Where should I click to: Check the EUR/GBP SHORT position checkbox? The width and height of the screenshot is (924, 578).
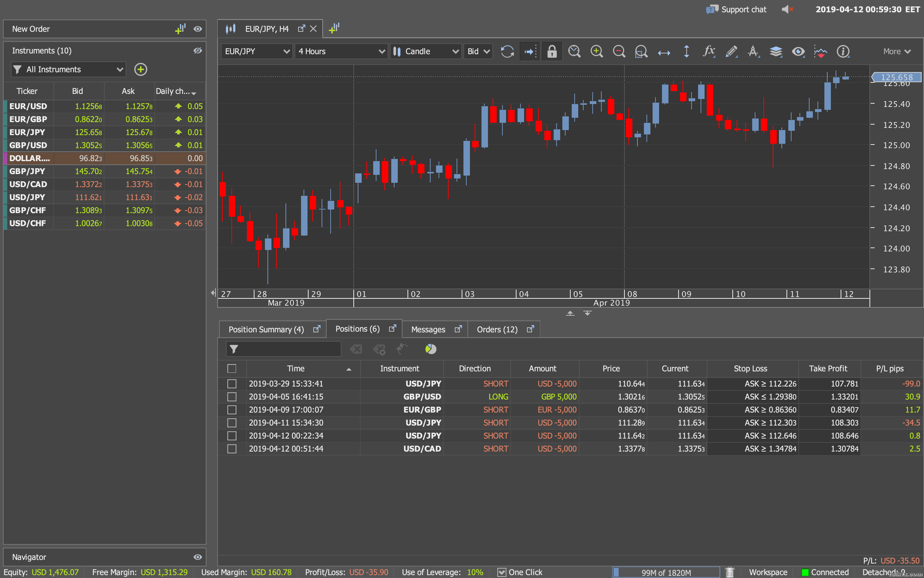[231, 409]
